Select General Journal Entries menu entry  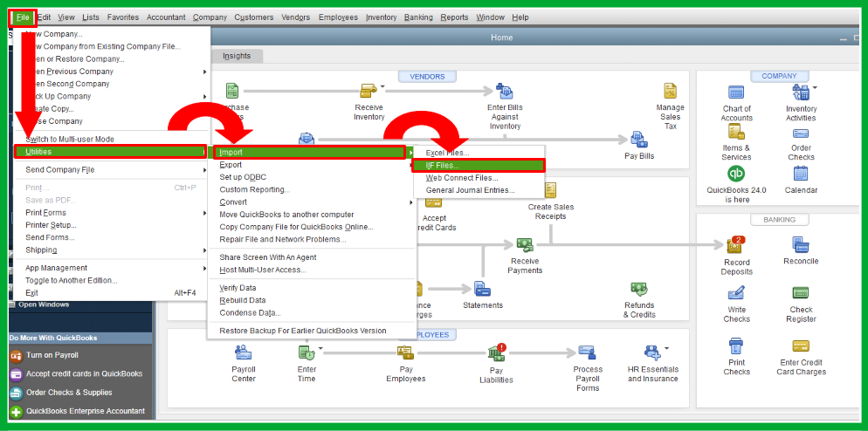[x=470, y=190]
